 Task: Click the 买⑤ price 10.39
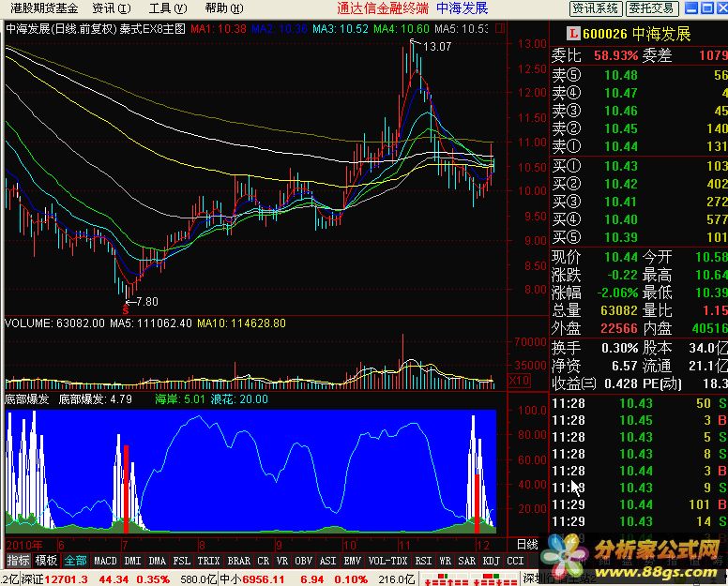coord(621,237)
